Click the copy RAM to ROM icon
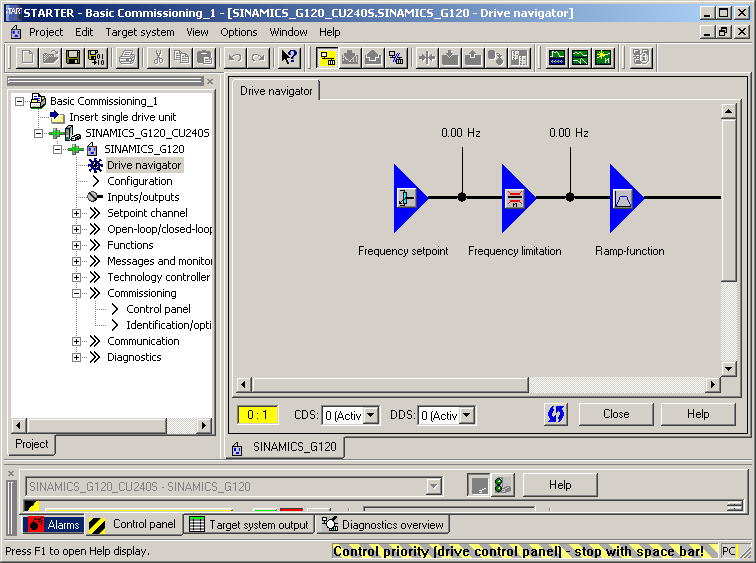The height and width of the screenshot is (563, 756). tap(496, 58)
